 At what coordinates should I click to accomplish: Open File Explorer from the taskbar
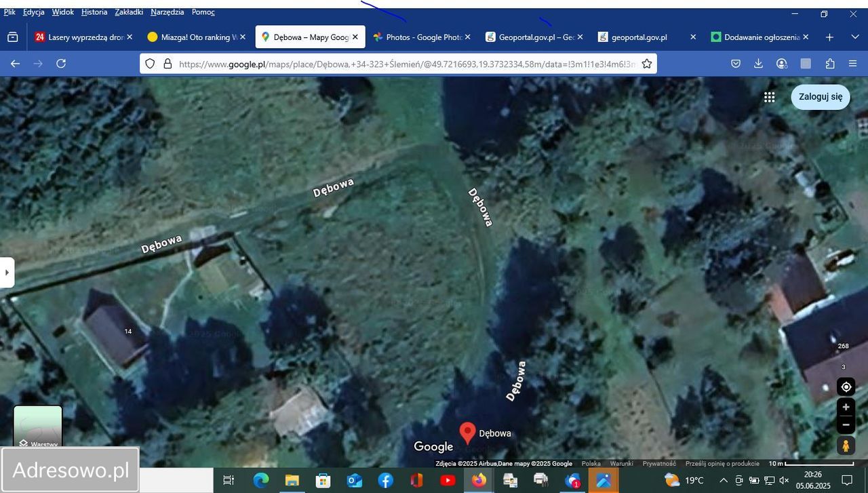tap(292, 480)
